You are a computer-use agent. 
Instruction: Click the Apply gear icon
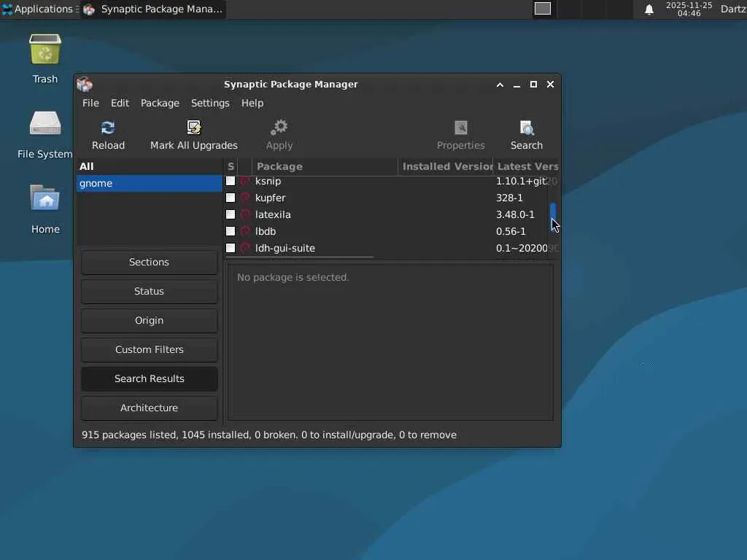279,128
